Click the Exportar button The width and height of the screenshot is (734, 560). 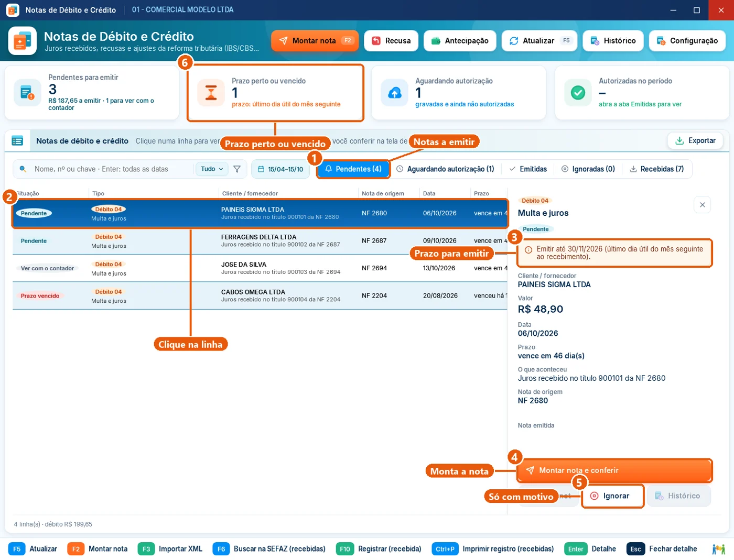[695, 140]
